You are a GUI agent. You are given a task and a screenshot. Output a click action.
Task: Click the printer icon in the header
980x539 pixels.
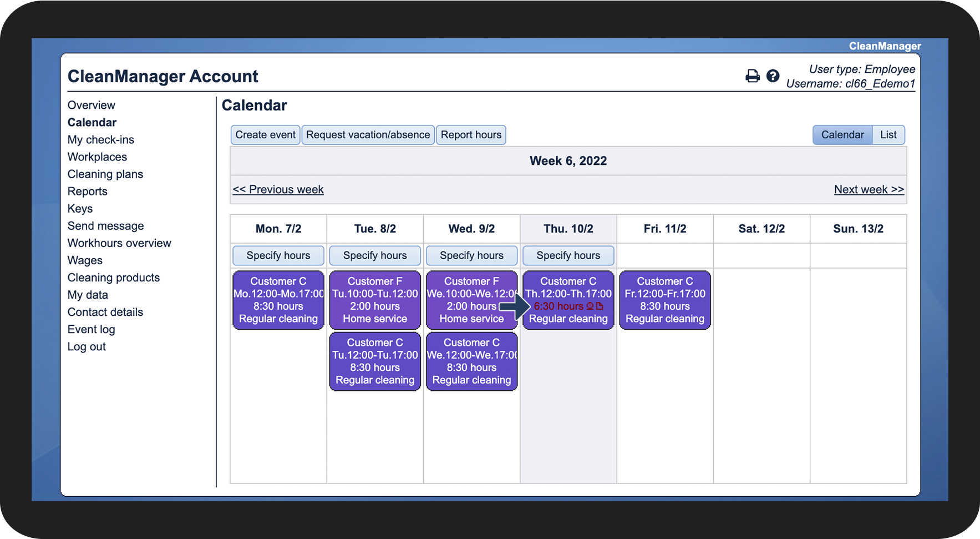(752, 76)
